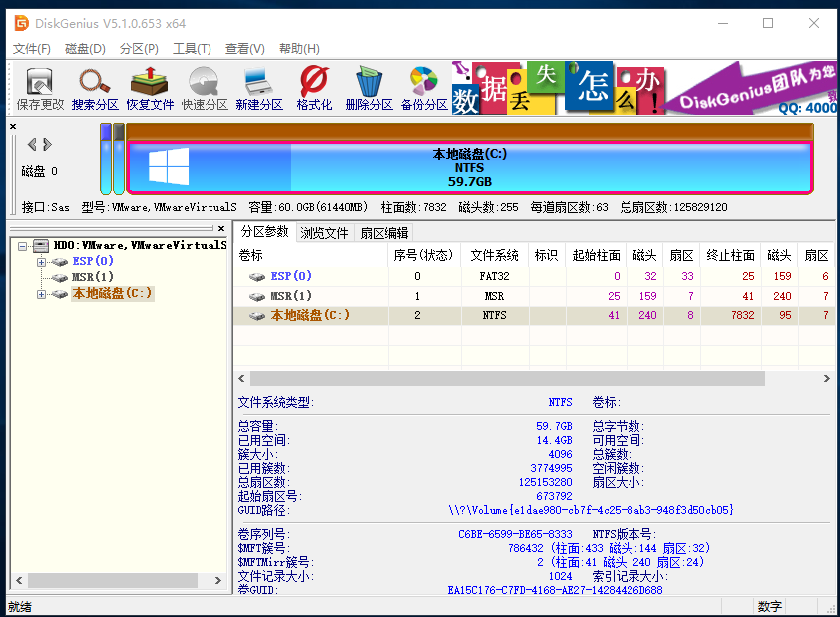Switch to the 分区参数 tab
Image resolution: width=840 pixels, height=617 pixels.
point(264,232)
